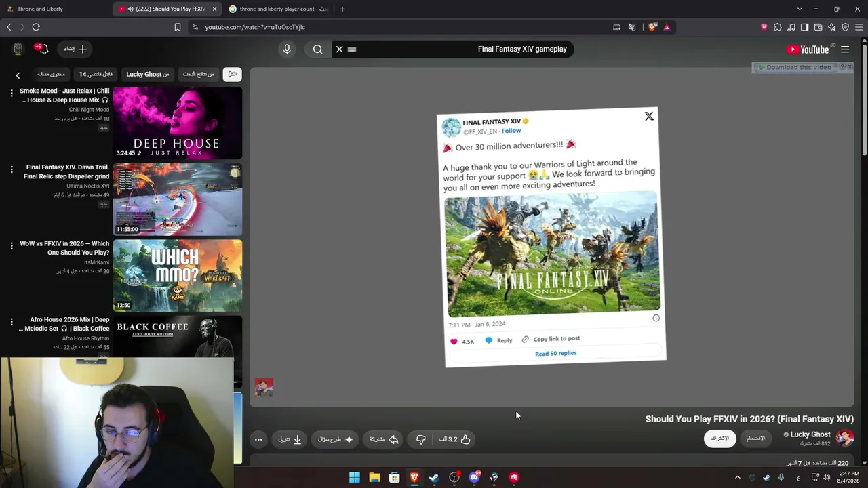This screenshot has width=868, height=488.
Task: Click Follow on the FINAL FANTASY XIV tweet
Action: 511,131
